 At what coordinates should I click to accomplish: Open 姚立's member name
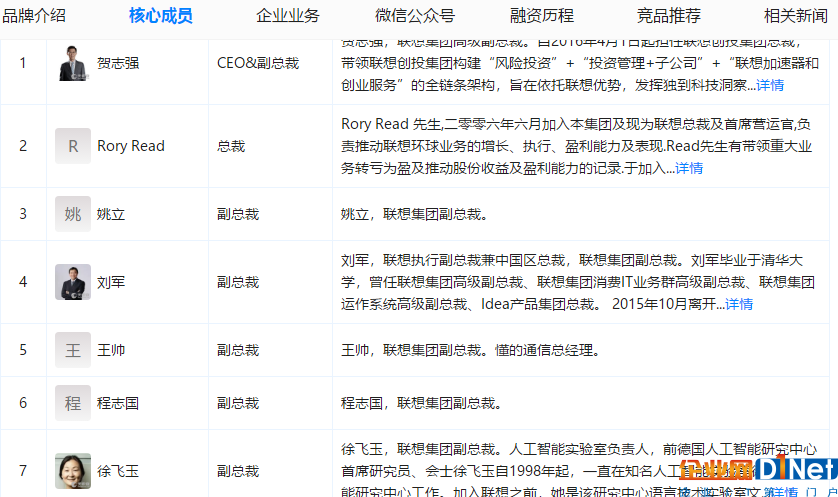click(111, 214)
